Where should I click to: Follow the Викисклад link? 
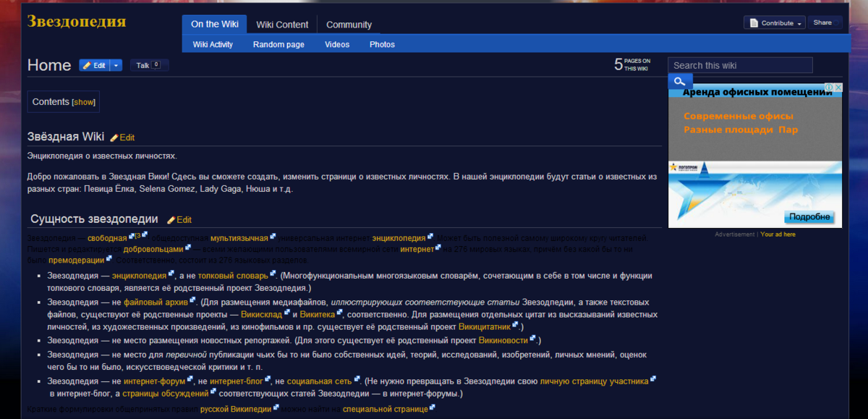[x=260, y=314]
